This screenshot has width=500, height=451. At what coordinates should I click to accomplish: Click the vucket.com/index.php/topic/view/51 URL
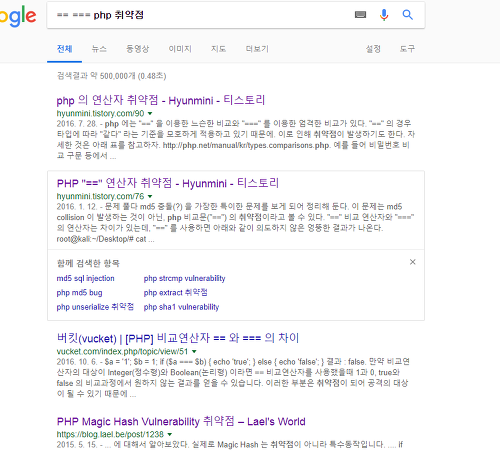pos(122,352)
